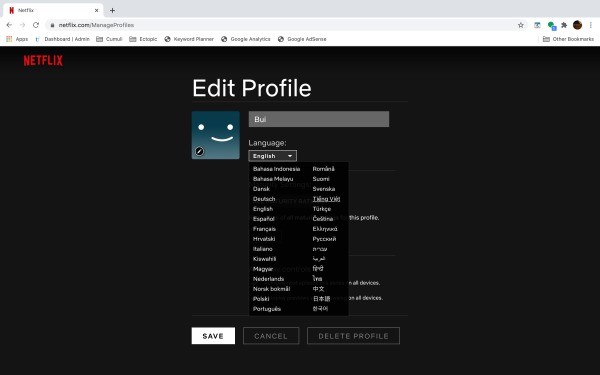
Task: Select Español language option
Action: click(264, 219)
